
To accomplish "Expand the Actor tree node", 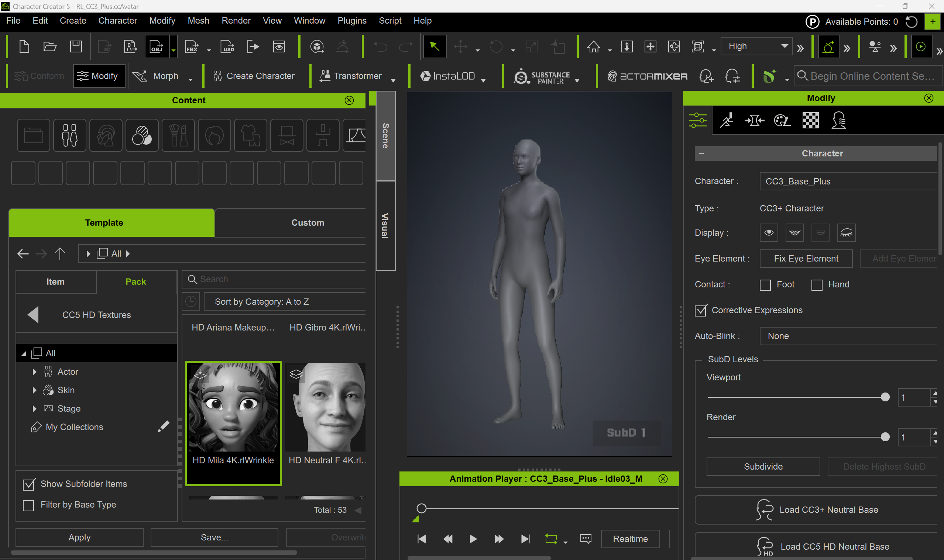I will click(34, 372).
